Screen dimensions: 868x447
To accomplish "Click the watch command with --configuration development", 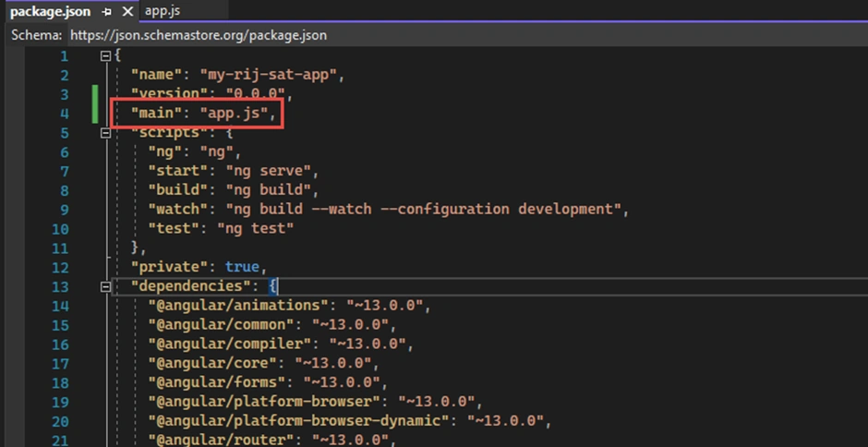I will click(x=424, y=210).
